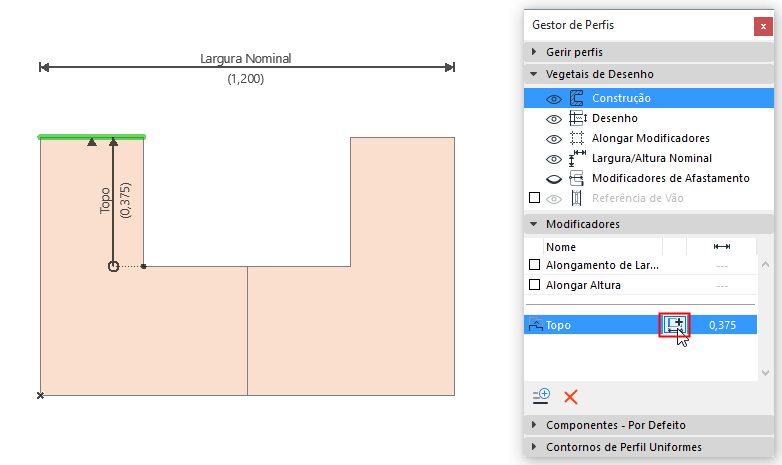Enable the Referência de Vão checkbox
The width and height of the screenshot is (782, 465).
pos(534,198)
